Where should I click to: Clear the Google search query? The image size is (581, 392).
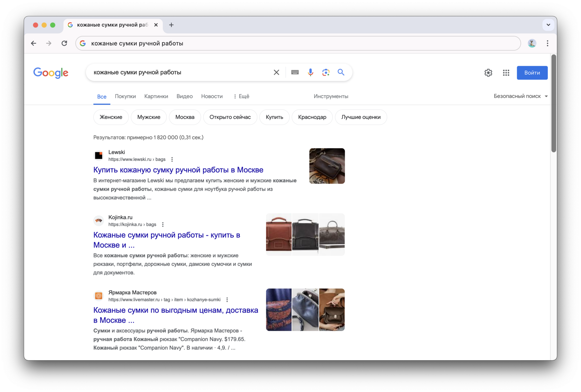[x=276, y=72]
